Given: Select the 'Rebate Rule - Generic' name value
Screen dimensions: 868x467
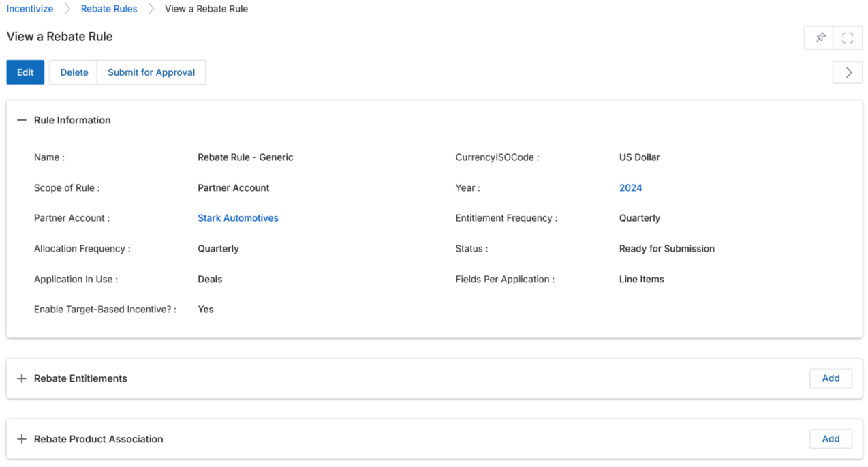Looking at the screenshot, I should click(245, 157).
